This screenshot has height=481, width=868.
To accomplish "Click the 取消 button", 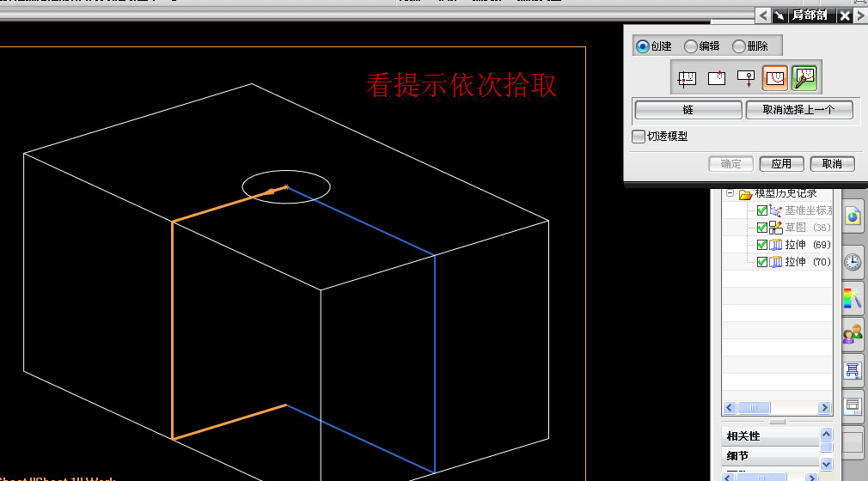I will [832, 164].
